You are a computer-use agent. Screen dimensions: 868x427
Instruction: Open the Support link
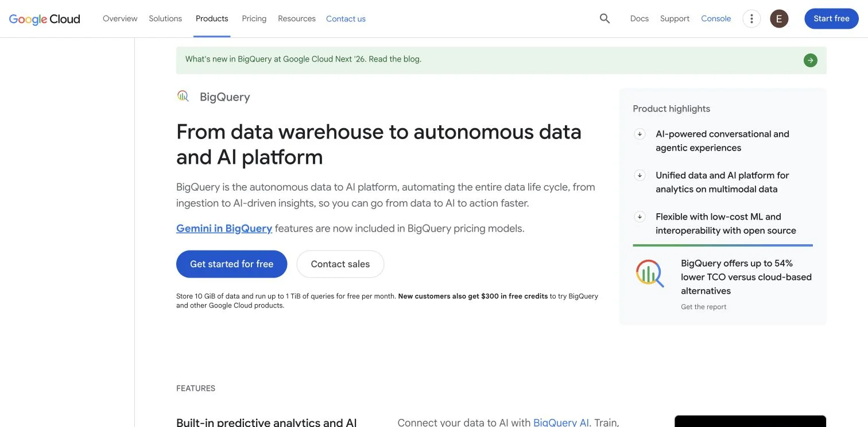tap(675, 18)
